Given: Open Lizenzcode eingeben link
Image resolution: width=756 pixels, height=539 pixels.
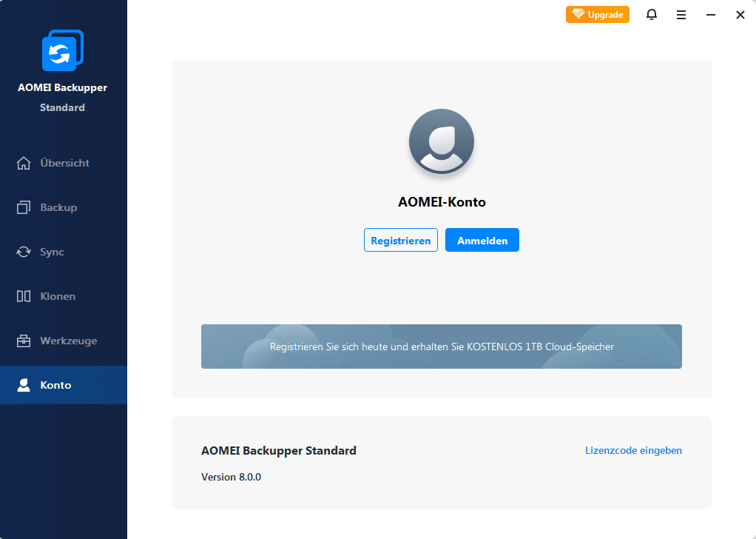Looking at the screenshot, I should (x=633, y=450).
